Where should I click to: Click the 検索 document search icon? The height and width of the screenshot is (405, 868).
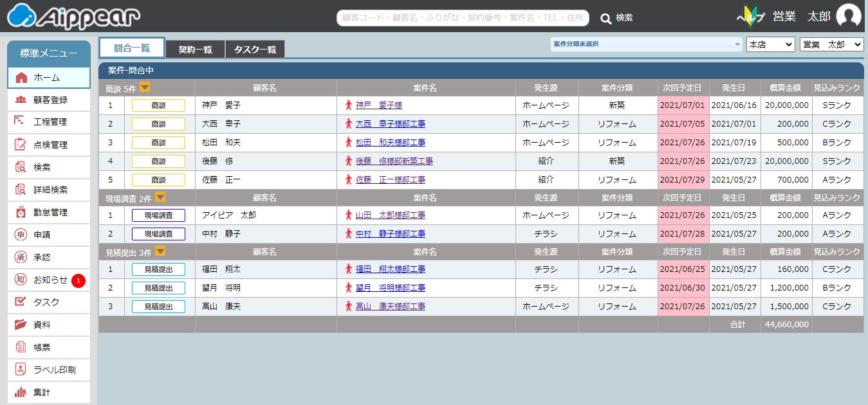click(21, 167)
